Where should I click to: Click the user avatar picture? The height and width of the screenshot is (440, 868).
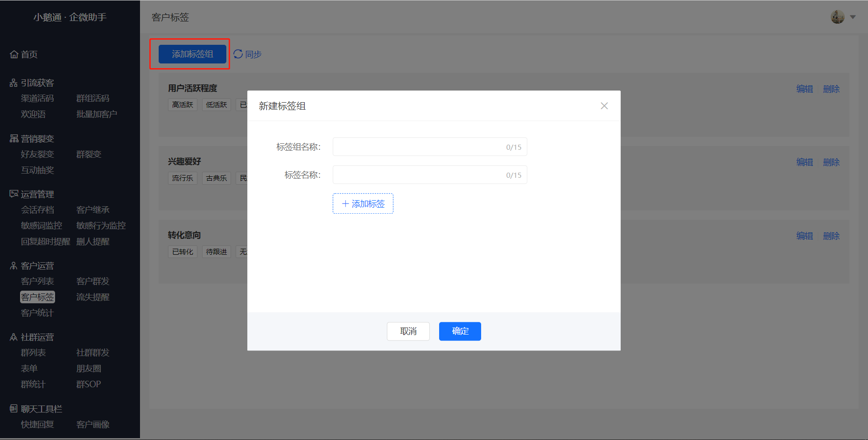[838, 17]
